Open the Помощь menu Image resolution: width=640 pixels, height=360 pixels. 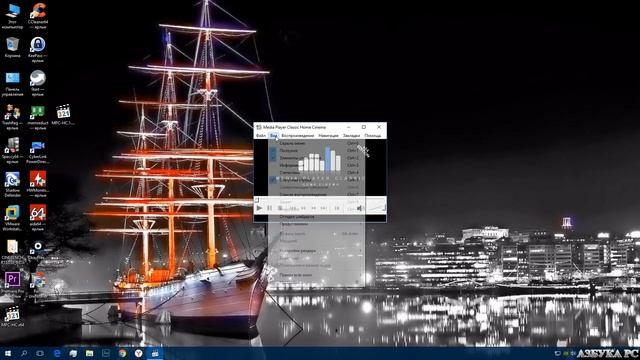pos(372,136)
